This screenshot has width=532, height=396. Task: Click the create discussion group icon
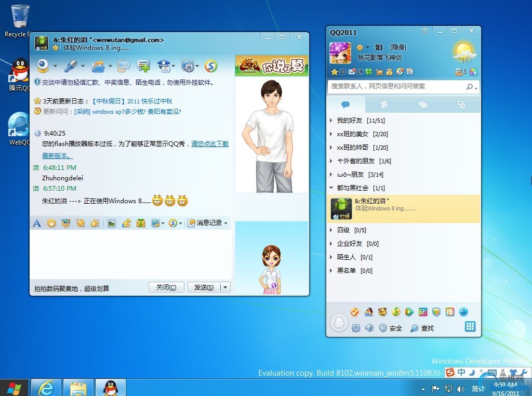(143, 66)
